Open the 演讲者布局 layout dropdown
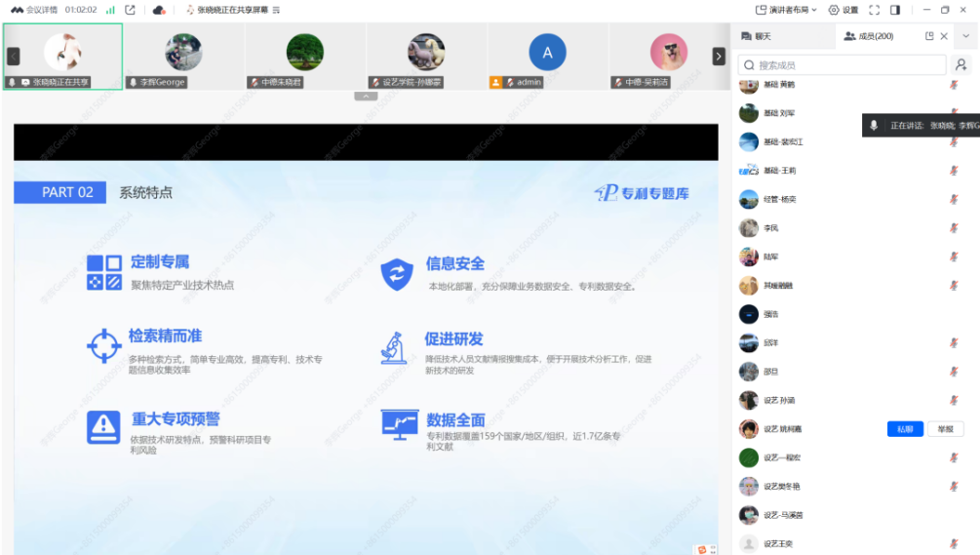 [x=788, y=10]
